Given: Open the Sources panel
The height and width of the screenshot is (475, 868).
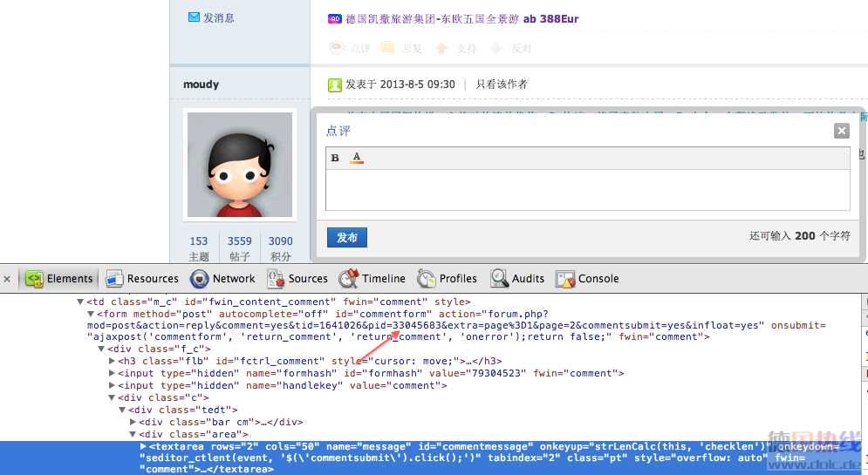Looking at the screenshot, I should [297, 279].
